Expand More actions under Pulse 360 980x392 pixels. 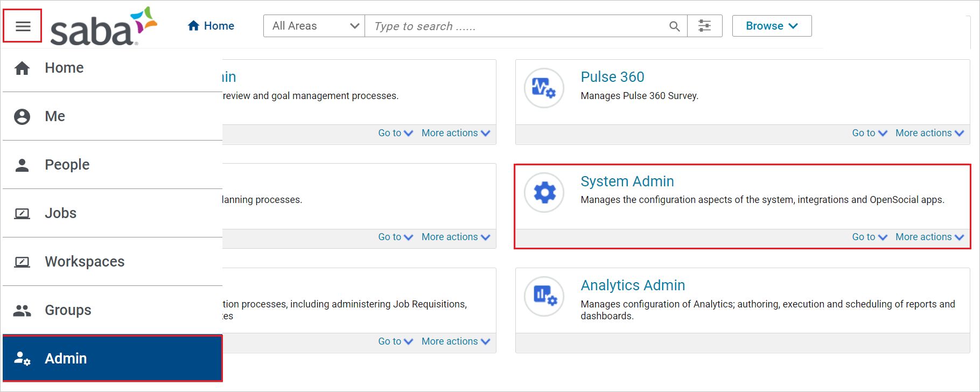pos(929,133)
